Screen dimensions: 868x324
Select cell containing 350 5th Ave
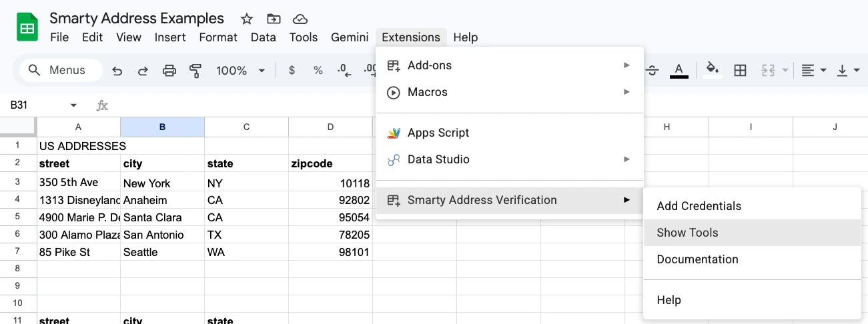coord(79,181)
